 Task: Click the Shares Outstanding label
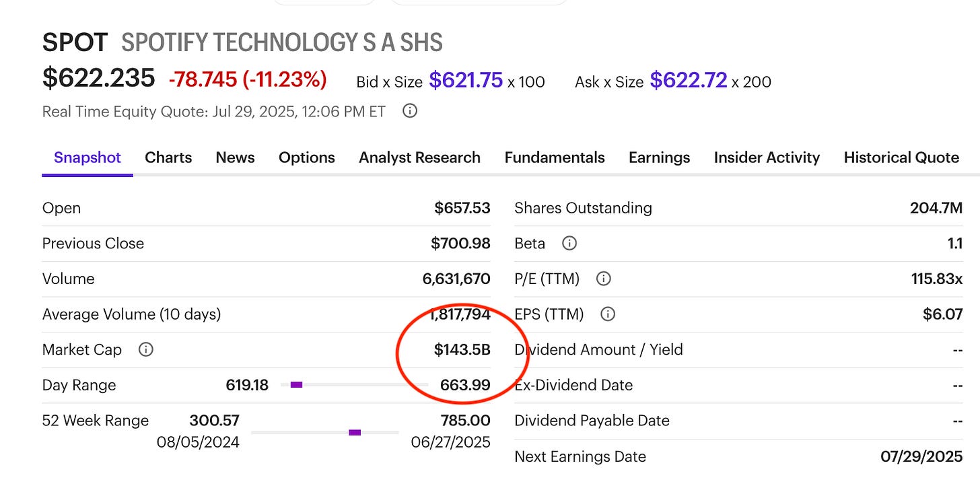pyautogui.click(x=583, y=208)
